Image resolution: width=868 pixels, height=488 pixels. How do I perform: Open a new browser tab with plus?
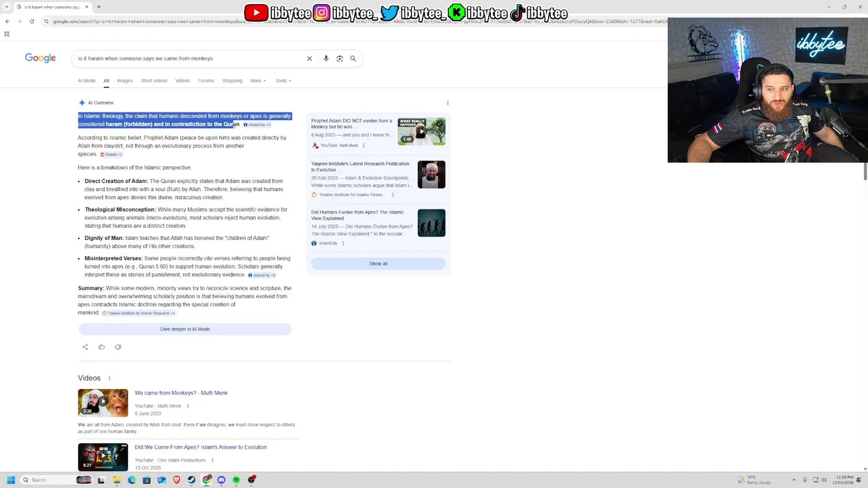(99, 7)
